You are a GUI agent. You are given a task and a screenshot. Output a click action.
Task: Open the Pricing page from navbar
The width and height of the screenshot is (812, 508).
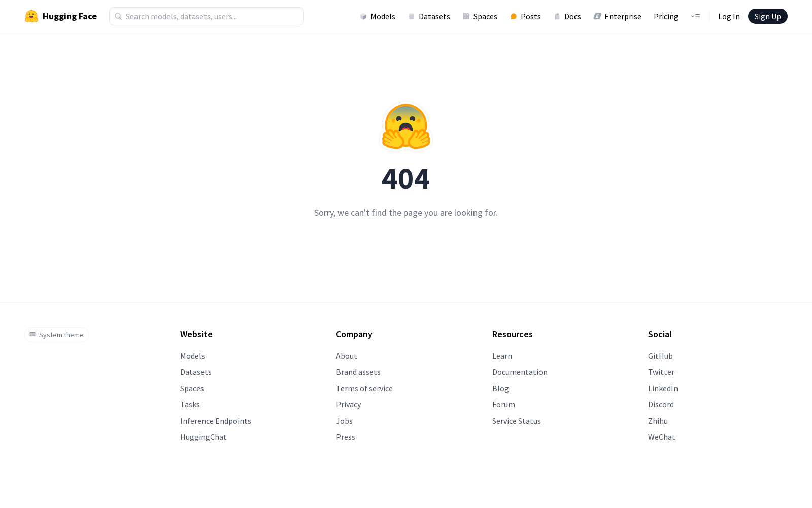[666, 17]
